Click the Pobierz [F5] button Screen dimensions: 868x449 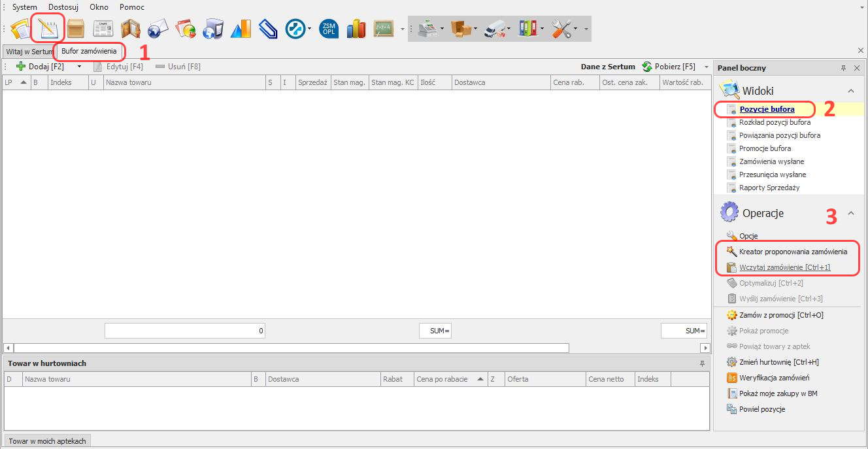tap(669, 67)
